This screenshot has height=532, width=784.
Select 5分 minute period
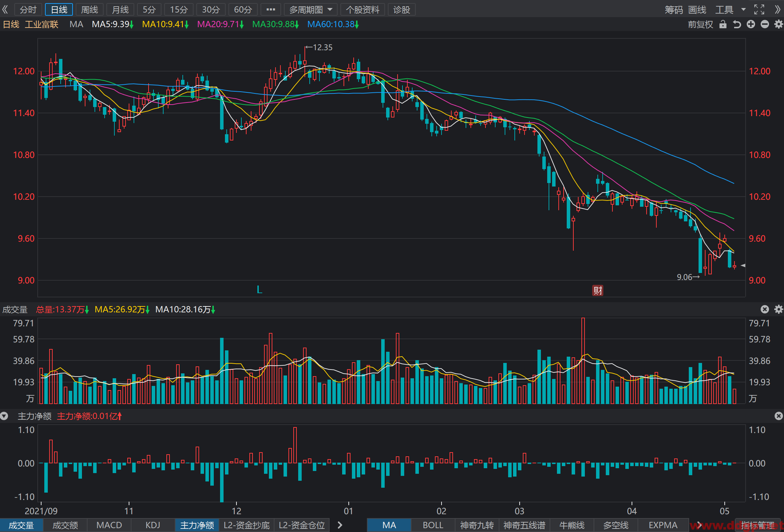coord(149,9)
